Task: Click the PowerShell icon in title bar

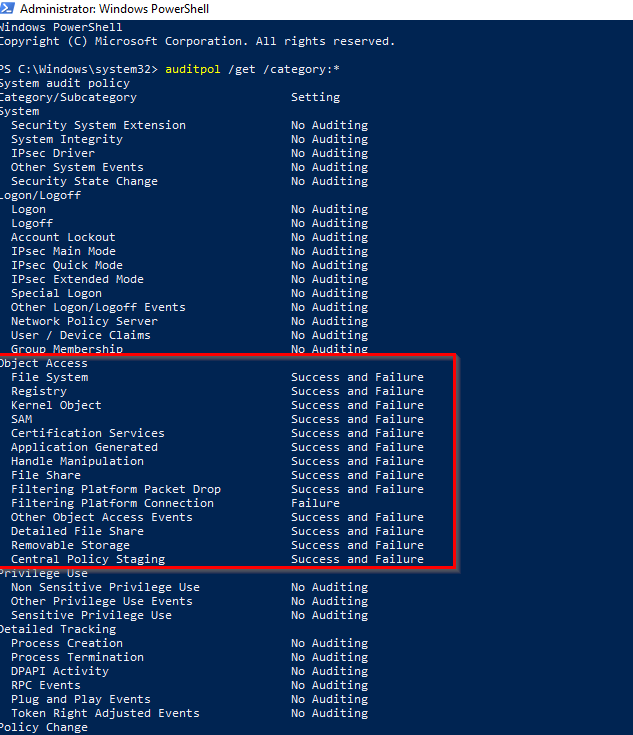Action: 8,8
